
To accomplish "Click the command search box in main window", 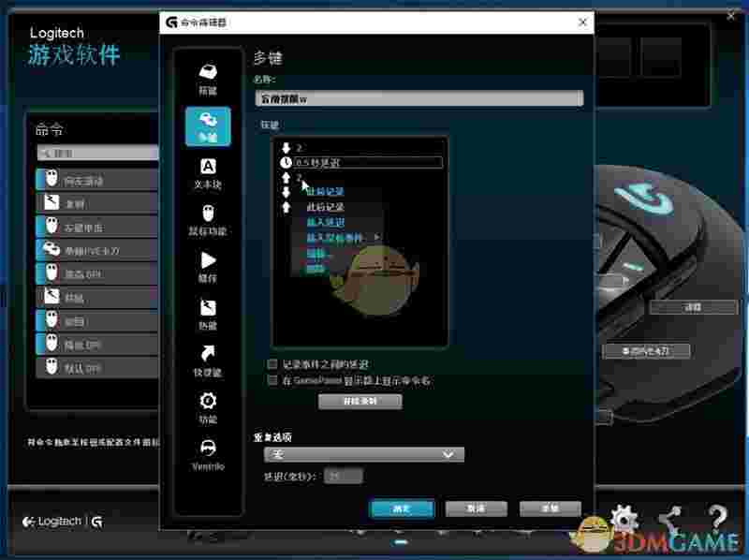I will [x=97, y=153].
